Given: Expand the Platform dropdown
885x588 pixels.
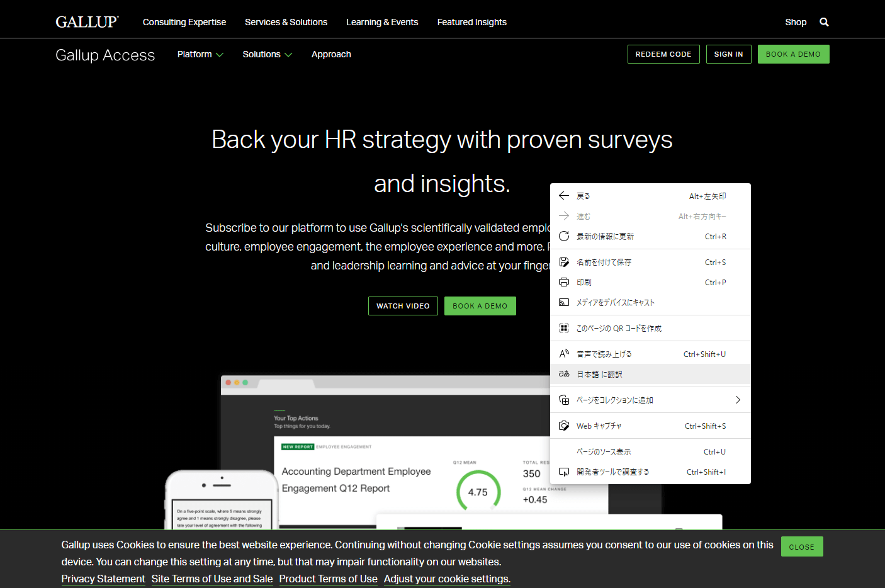Looking at the screenshot, I should (x=200, y=54).
